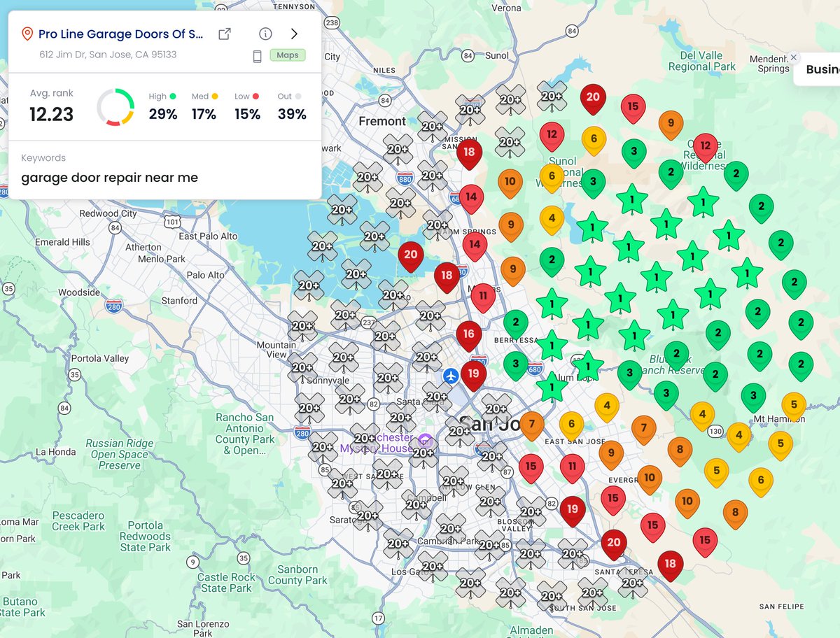Expand the card with the right chevron arrow
840x638 pixels.
pyautogui.click(x=294, y=34)
